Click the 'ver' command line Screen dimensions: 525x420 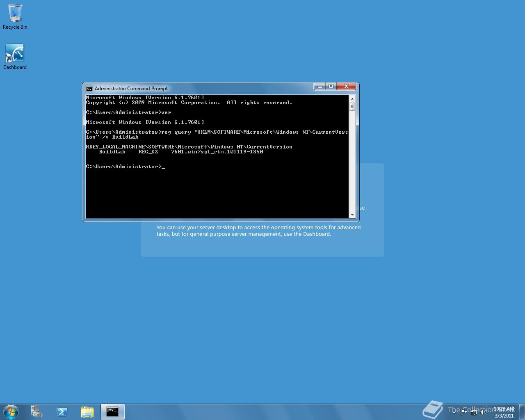pos(128,112)
